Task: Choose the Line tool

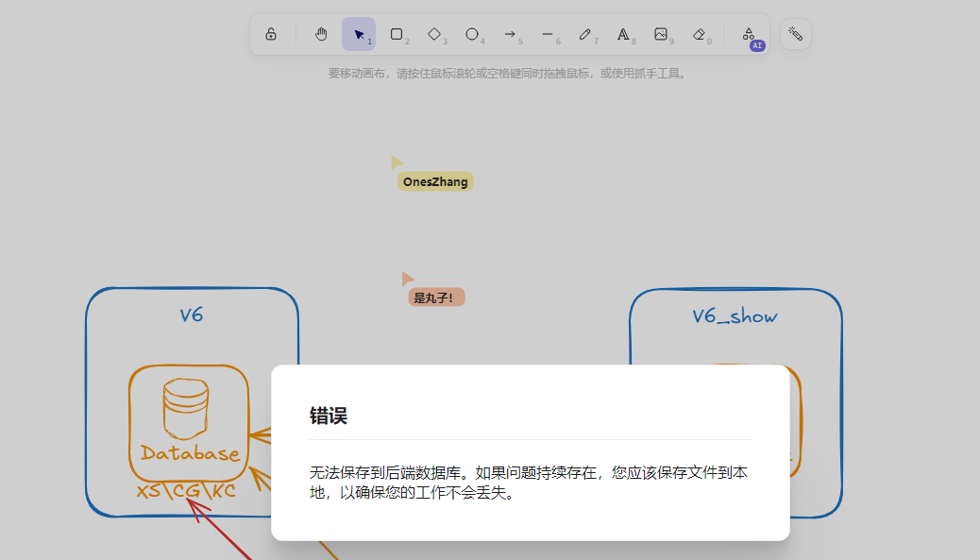Action: (548, 33)
